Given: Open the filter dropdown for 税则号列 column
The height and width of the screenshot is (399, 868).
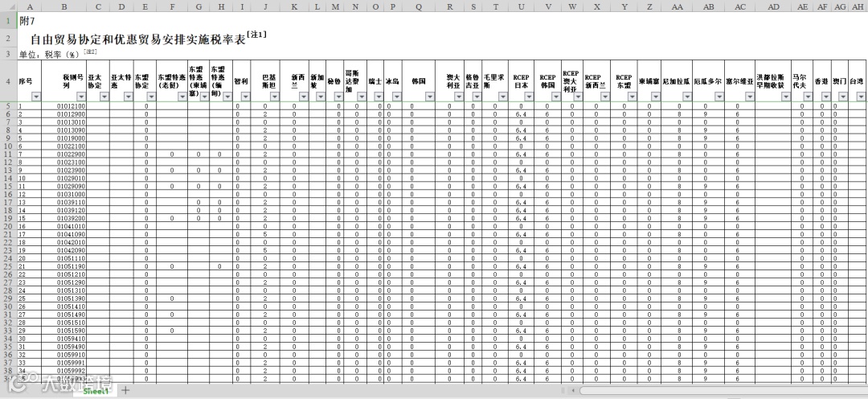Looking at the screenshot, I should (81, 97).
